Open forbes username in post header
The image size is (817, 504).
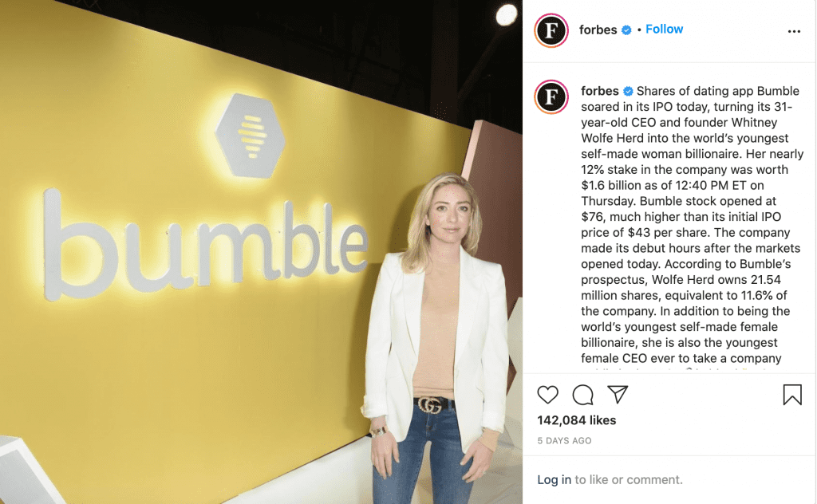[x=598, y=30]
